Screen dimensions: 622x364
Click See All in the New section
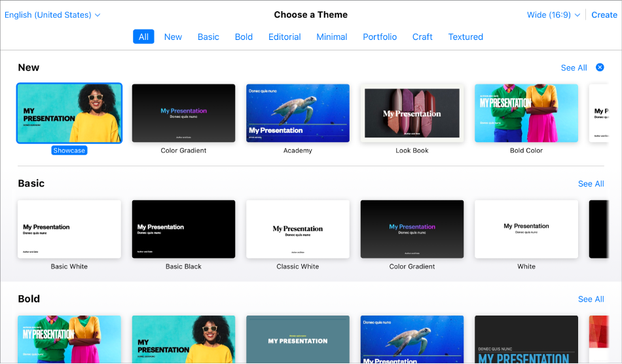tap(574, 68)
